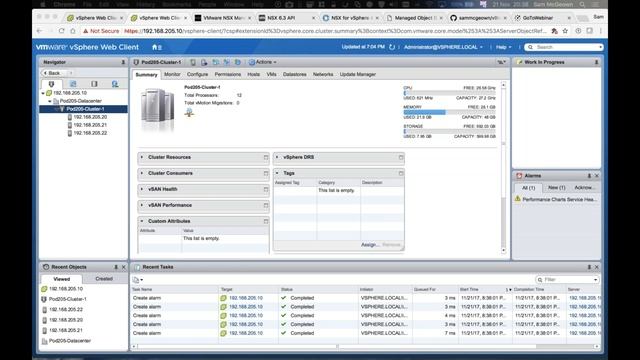The height and width of the screenshot is (360, 640).
Task: Click the refresh icon beside Updated time
Action: click(392, 47)
